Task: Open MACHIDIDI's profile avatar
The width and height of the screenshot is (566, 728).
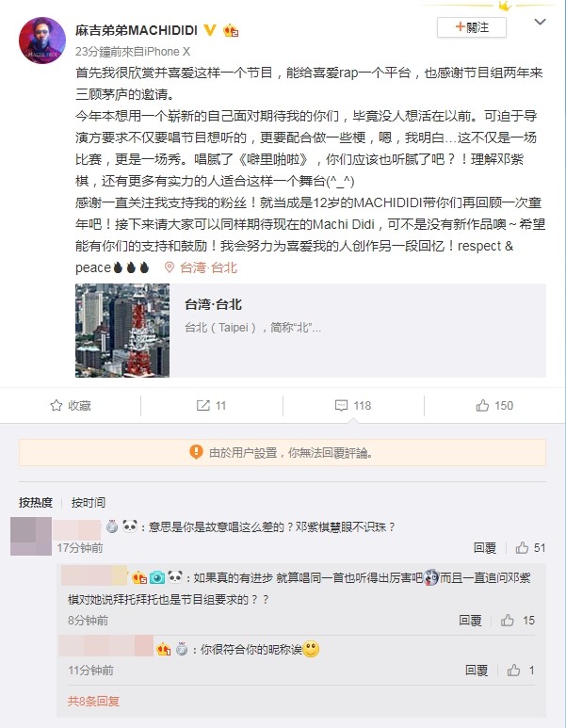Action: point(42,40)
